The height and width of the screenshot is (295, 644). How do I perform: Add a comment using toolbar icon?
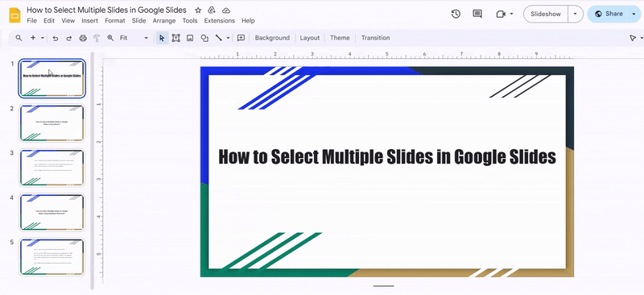click(x=241, y=38)
